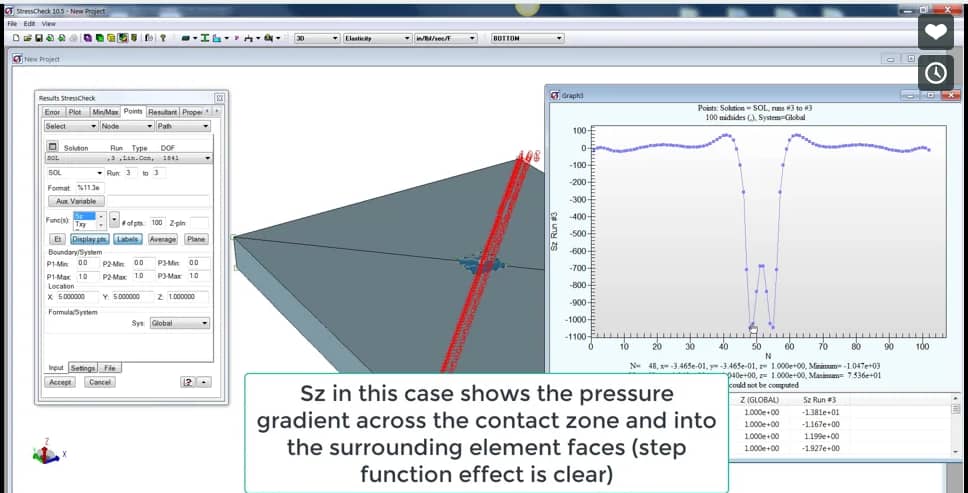The height and width of the screenshot is (493, 968).
Task: Click the # of pts input field
Action: tap(157, 223)
